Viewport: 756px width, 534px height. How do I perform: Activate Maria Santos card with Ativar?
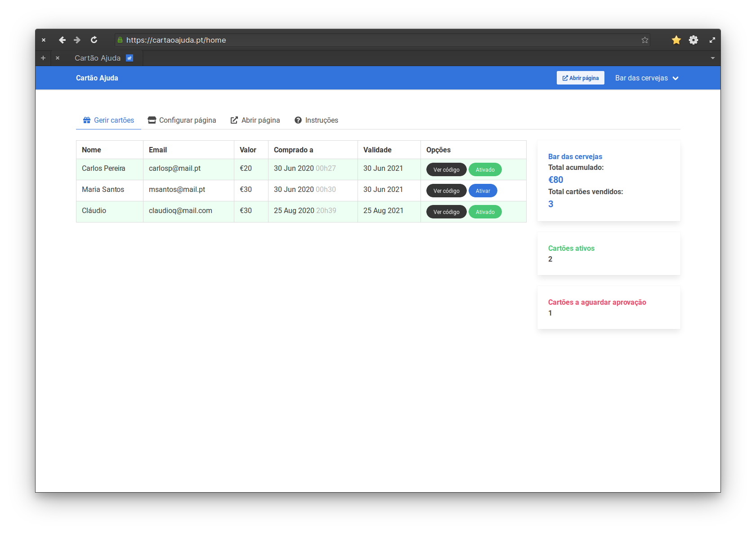pyautogui.click(x=483, y=191)
